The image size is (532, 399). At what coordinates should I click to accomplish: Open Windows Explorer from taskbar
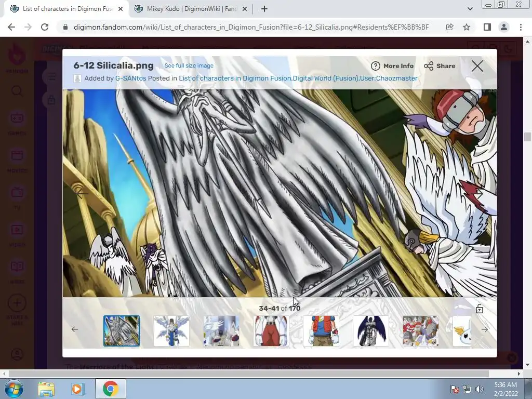pos(46,389)
